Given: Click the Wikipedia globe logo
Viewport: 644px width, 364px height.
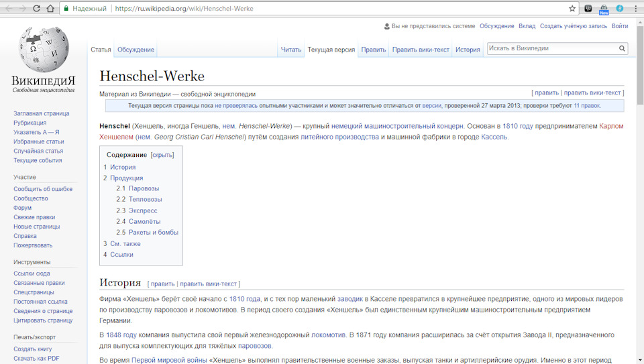Looking at the screenshot, I should 44,50.
